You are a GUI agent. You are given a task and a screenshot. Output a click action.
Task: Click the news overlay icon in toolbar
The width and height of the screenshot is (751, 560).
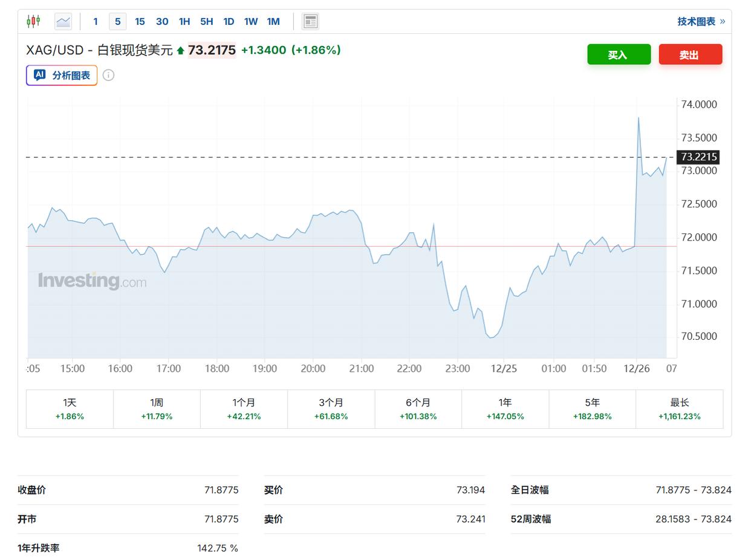310,21
